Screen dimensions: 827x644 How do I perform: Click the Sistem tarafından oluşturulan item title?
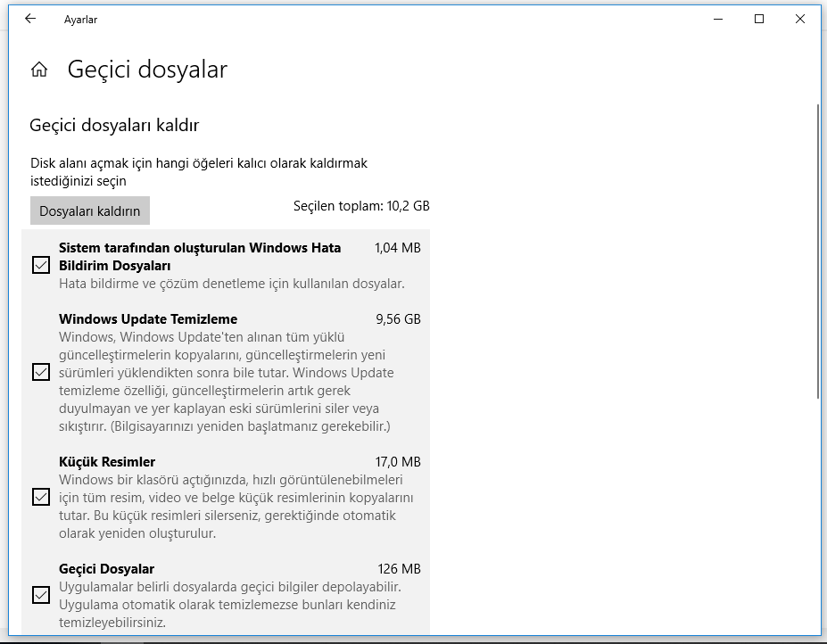point(200,248)
